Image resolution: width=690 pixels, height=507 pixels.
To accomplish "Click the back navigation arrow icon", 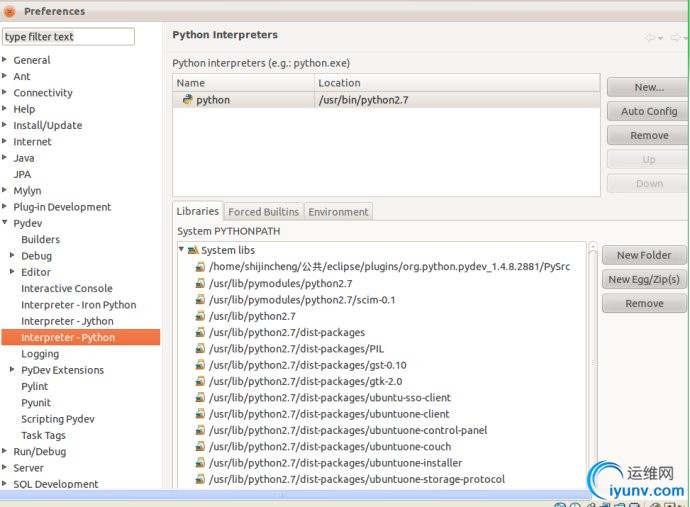I will coord(651,37).
